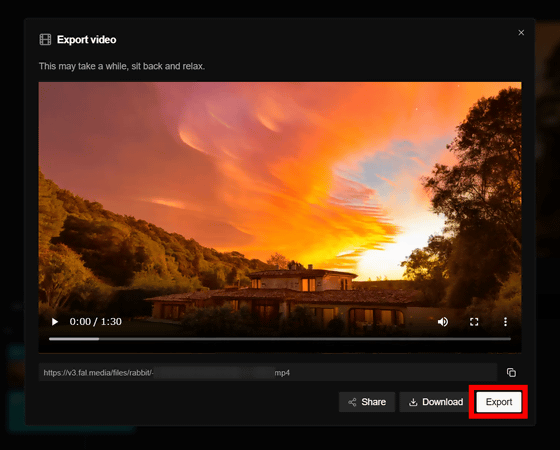Screen dimensions: 560x450
Task: Seek along the video progress bar
Action: [280, 339]
